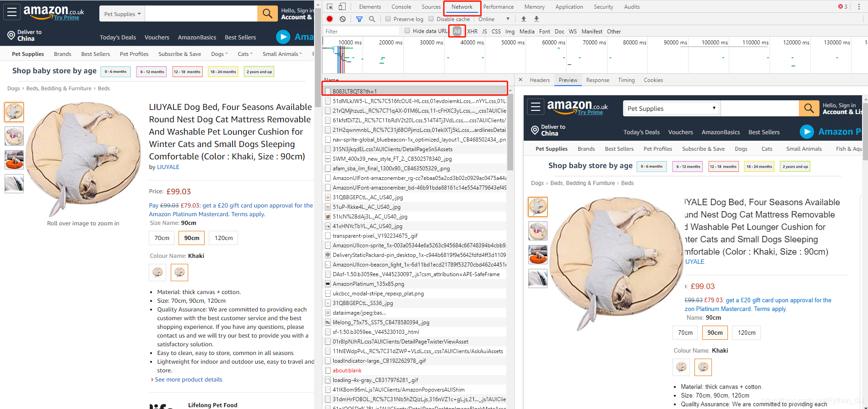Open the Pet Supplies search category dropdown
Viewport: 868px width, 409px height.
click(x=122, y=14)
